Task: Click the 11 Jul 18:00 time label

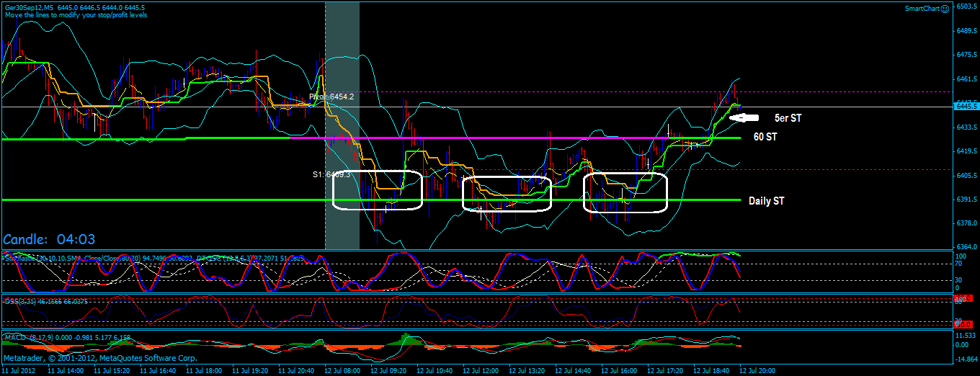Action: [x=204, y=371]
